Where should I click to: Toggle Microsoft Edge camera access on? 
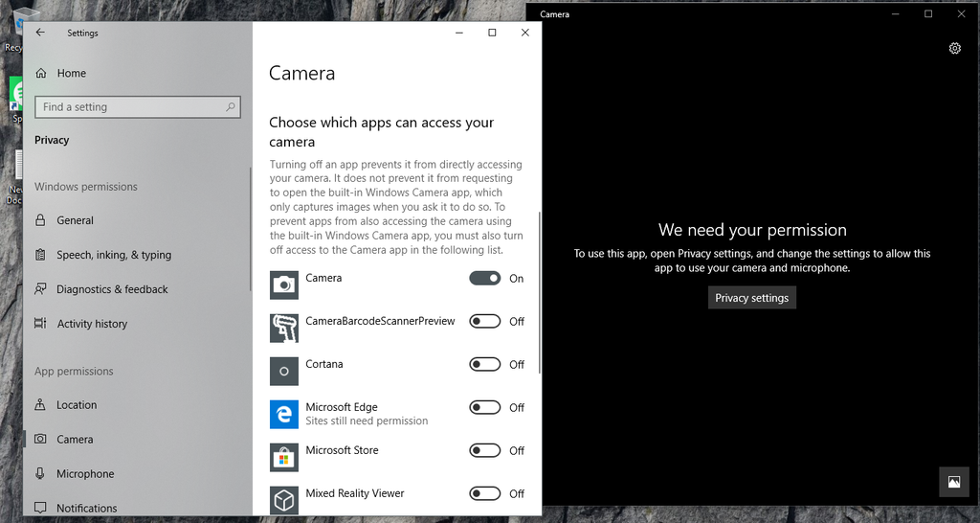(x=485, y=408)
